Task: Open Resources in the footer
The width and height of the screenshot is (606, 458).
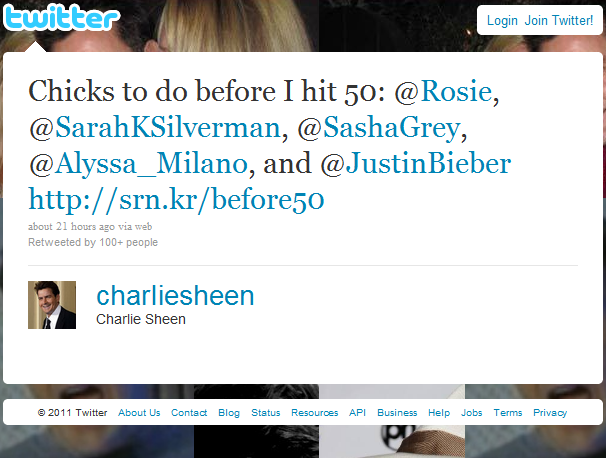Action: 315,413
